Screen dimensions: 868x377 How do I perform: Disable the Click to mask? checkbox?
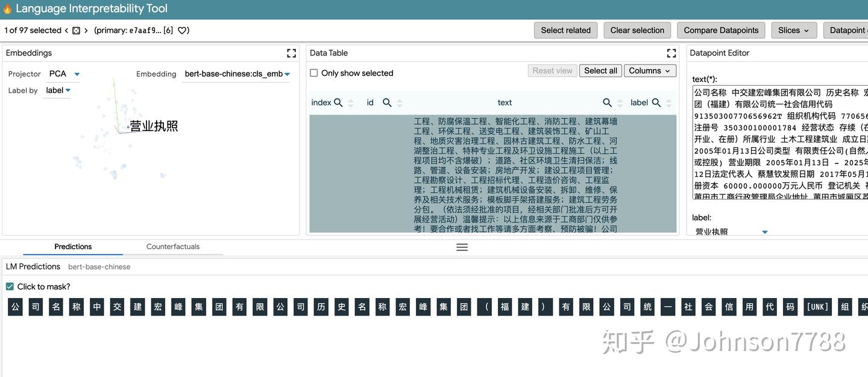tap(10, 287)
